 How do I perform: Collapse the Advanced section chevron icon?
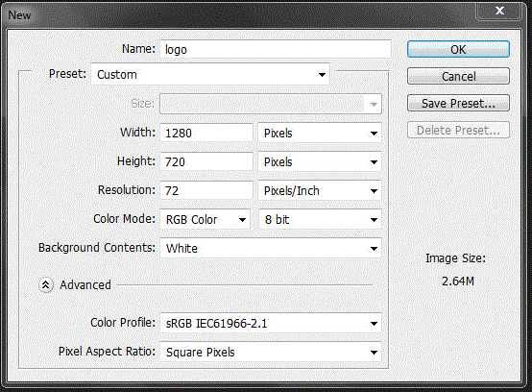(x=46, y=285)
